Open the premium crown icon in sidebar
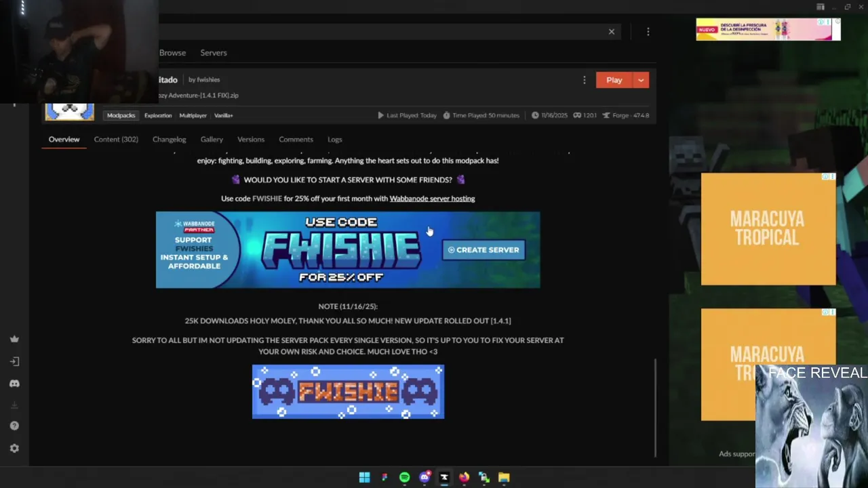The height and width of the screenshot is (488, 868). click(14, 339)
